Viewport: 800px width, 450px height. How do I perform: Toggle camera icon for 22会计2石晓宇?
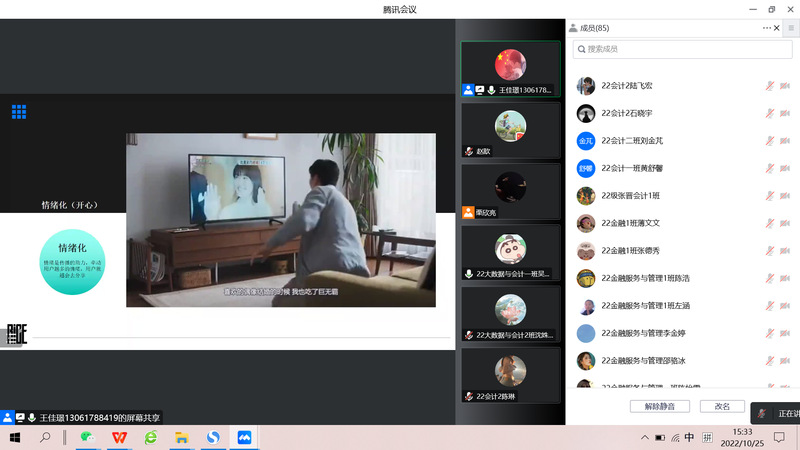pyautogui.click(x=785, y=114)
